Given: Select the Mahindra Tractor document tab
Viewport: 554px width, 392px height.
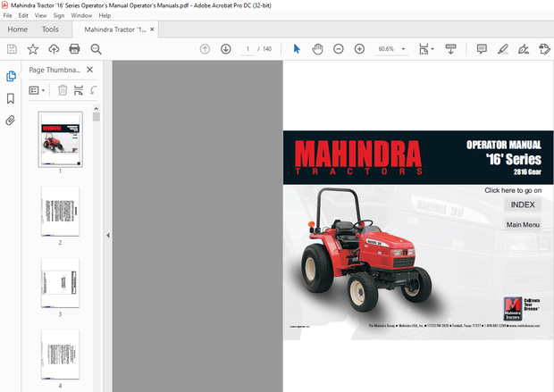Looking at the screenshot, I should (x=115, y=29).
